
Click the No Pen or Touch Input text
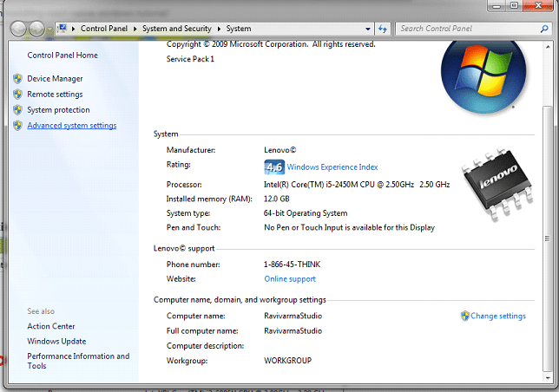point(349,227)
